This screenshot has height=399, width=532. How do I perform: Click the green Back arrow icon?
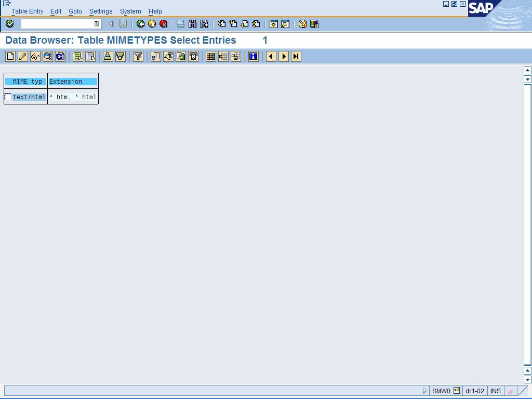tap(140, 24)
